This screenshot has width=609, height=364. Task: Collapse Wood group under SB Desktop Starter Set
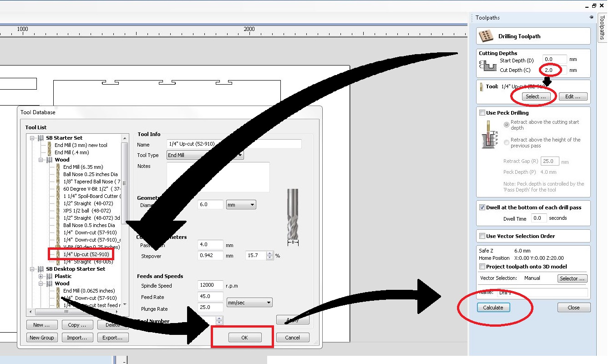(41, 283)
